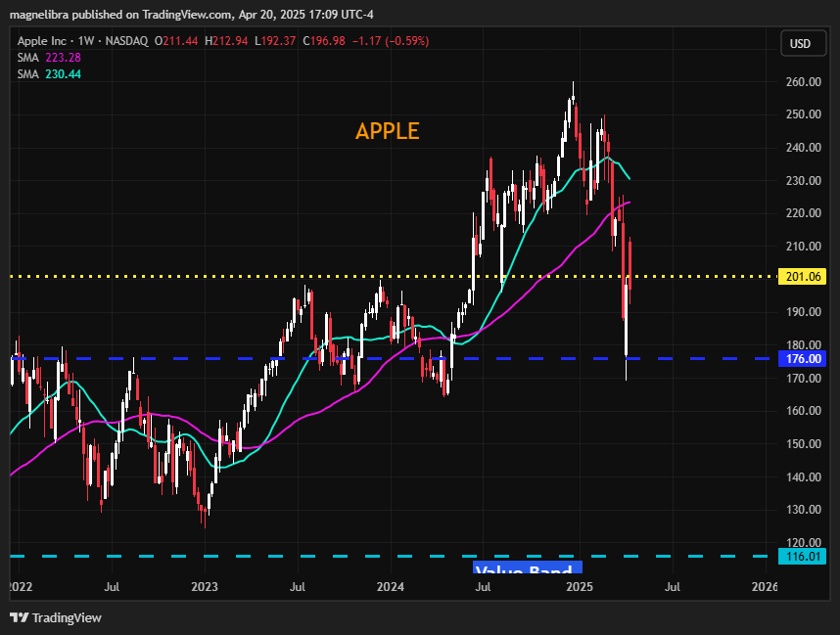Click the low price L192.37 value
Image resolution: width=840 pixels, height=635 pixels.
(275, 41)
